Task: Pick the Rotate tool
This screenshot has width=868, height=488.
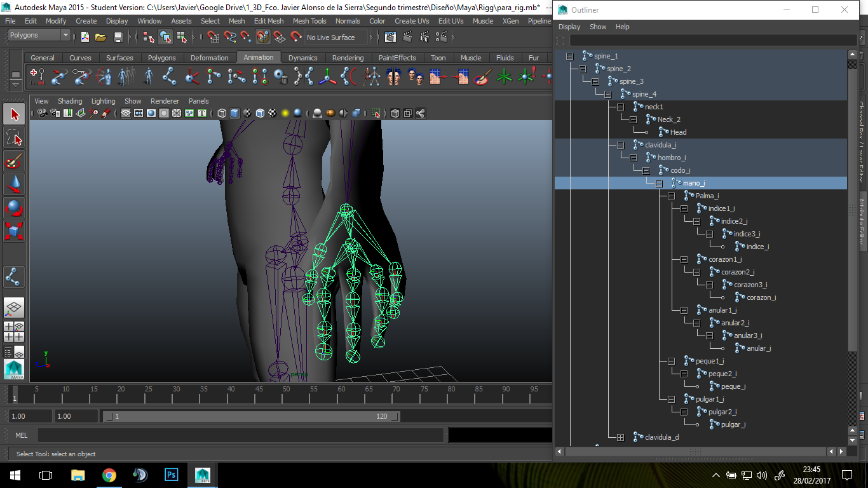Action: click(x=14, y=207)
